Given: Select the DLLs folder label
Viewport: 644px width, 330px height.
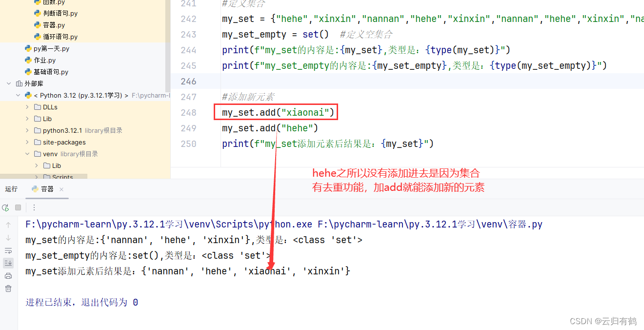Looking at the screenshot, I should click(50, 107).
